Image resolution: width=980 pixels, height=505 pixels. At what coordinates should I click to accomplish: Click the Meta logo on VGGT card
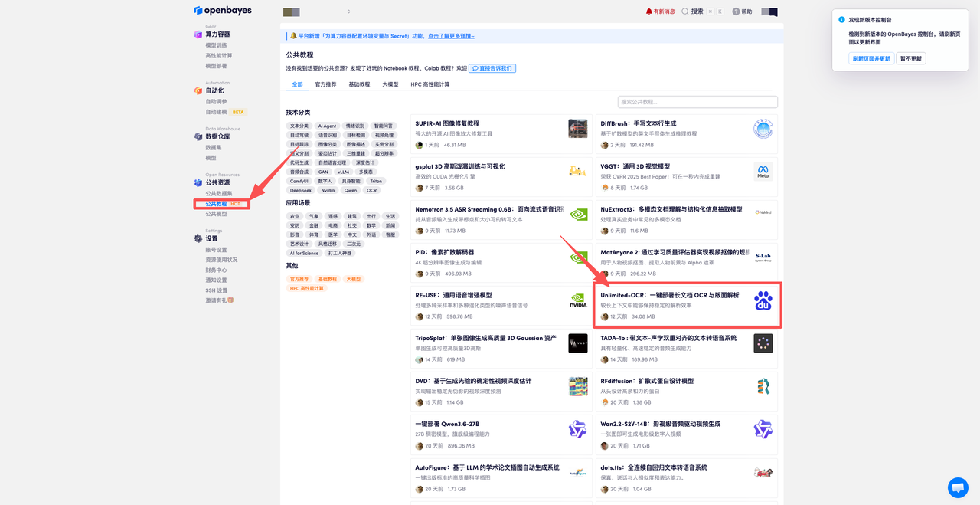point(763,172)
